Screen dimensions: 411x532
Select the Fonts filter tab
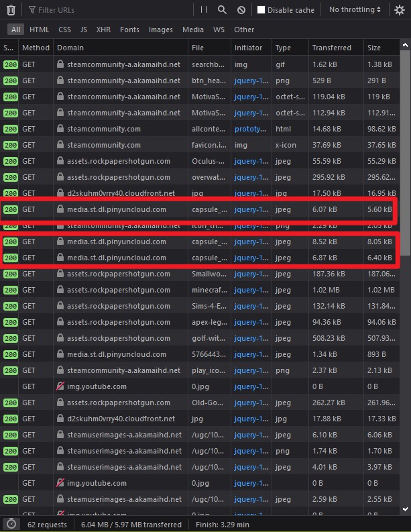(129, 30)
